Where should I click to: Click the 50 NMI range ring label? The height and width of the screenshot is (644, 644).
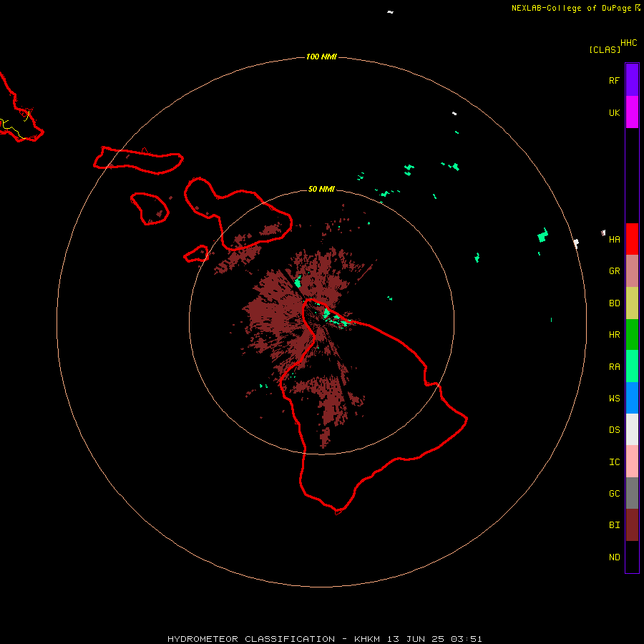[321, 189]
